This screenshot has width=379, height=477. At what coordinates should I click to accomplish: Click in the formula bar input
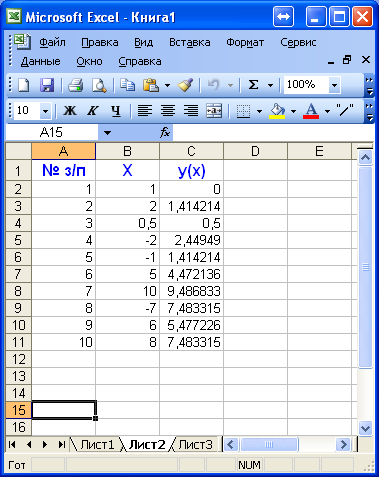tap(273, 132)
